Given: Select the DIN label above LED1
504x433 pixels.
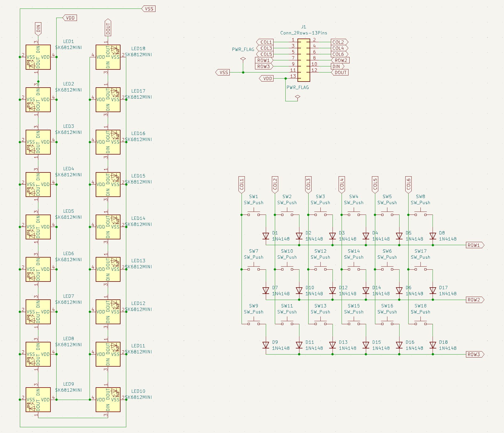Looking at the screenshot, I should (x=38, y=29).
